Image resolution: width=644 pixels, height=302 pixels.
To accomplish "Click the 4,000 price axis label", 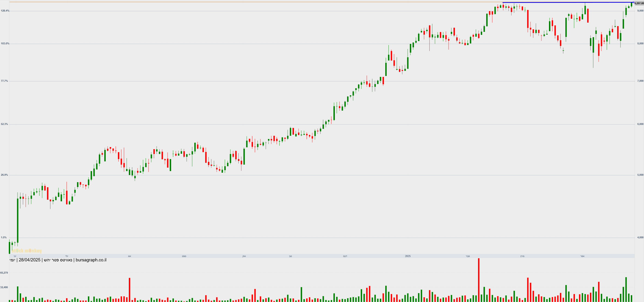I will point(640,238).
